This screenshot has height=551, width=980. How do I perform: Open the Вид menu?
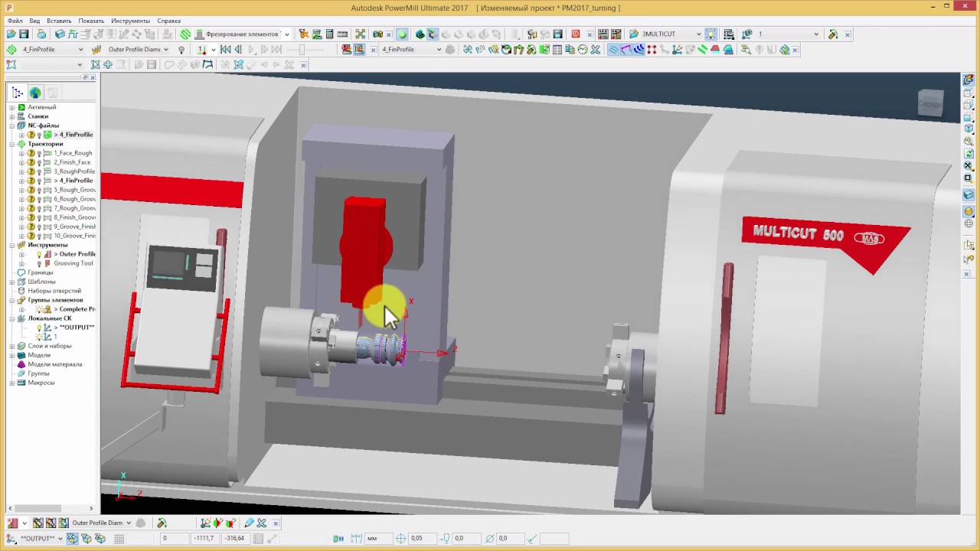pos(34,21)
